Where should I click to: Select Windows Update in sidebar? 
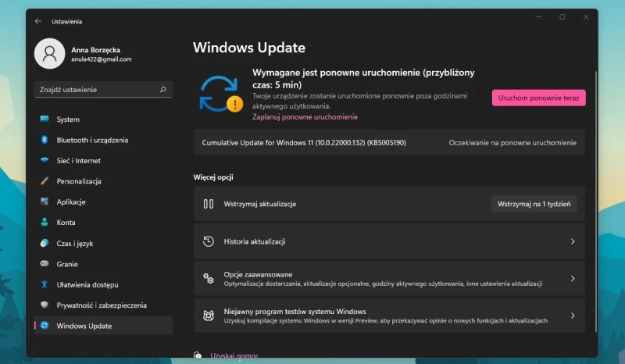click(x=104, y=326)
